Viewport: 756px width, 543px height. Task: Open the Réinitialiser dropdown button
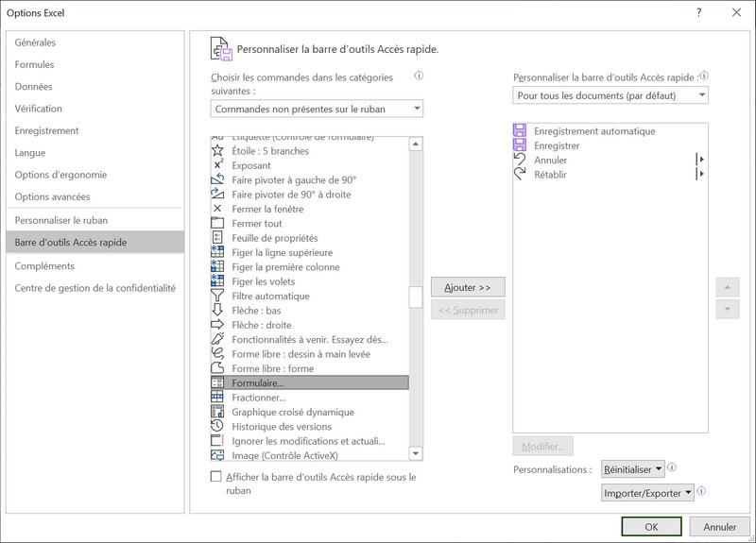click(633, 468)
